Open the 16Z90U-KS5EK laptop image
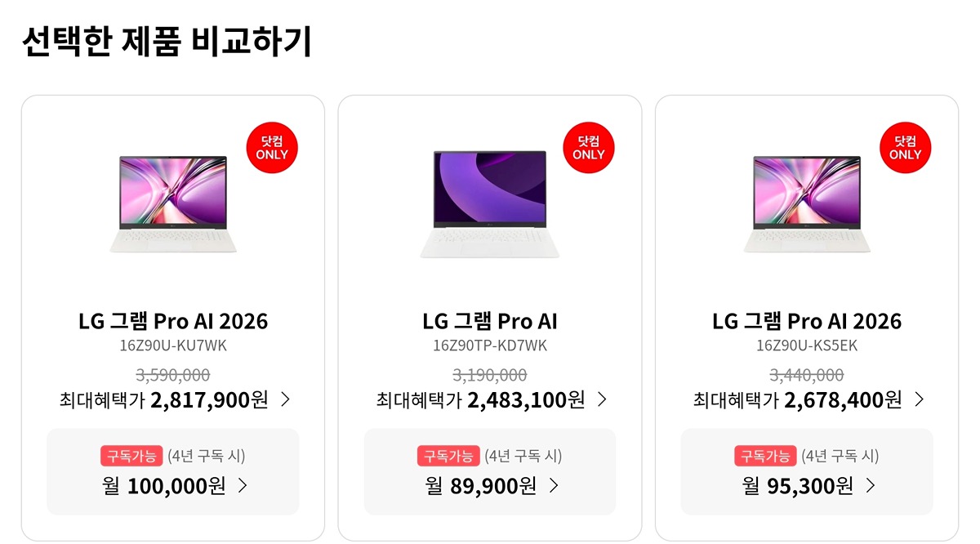 click(x=806, y=203)
